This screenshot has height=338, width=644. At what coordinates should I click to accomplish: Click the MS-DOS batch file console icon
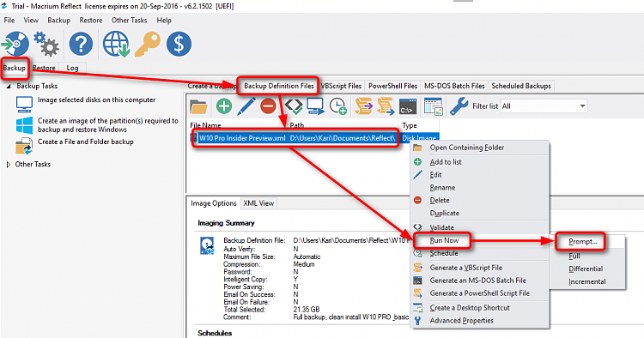coord(407,106)
